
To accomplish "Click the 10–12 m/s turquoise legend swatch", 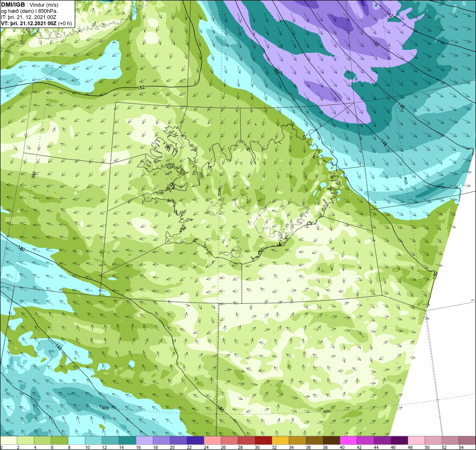I will click(x=93, y=440).
